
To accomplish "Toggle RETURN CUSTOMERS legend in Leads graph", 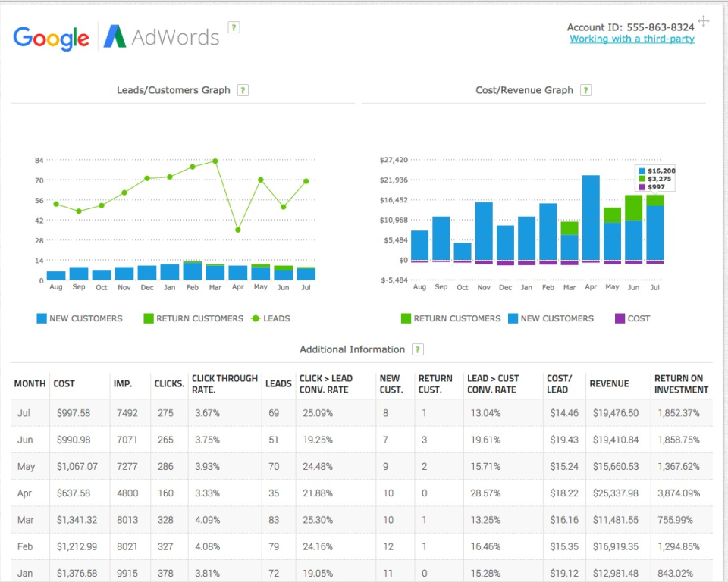I will pyautogui.click(x=193, y=318).
